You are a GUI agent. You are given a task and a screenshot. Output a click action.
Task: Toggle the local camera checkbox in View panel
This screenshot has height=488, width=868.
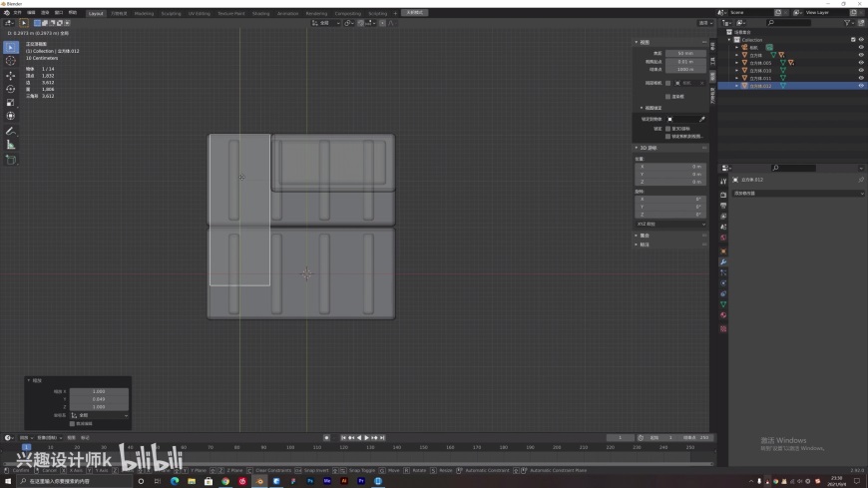pyautogui.click(x=668, y=83)
